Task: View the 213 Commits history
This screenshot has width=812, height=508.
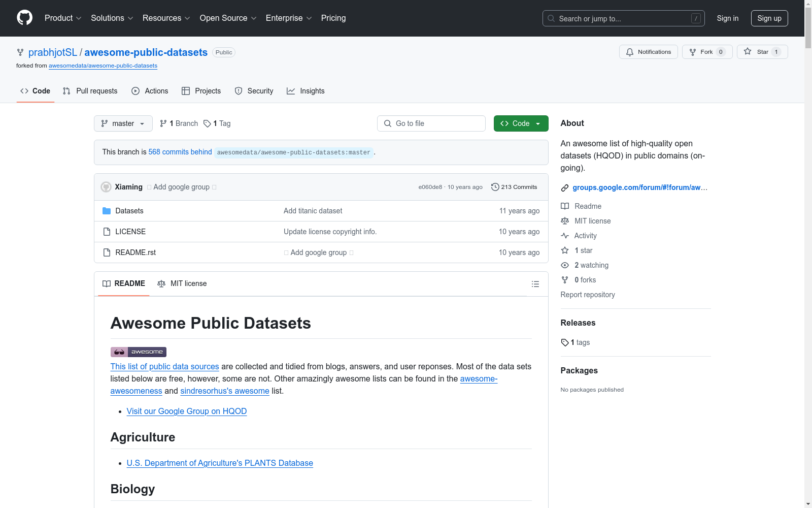Action: tap(514, 187)
